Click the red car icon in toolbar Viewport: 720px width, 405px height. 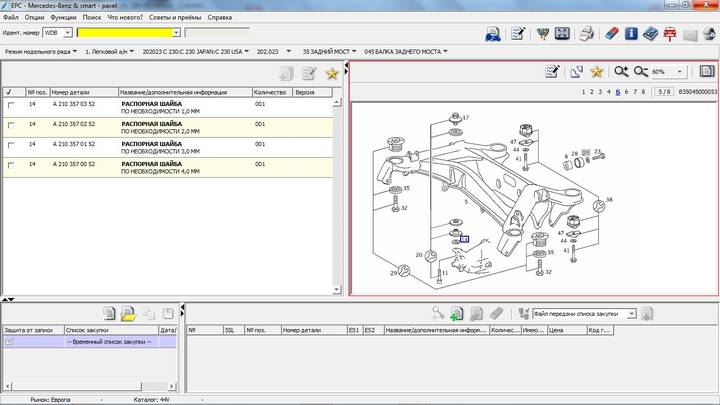click(x=668, y=34)
